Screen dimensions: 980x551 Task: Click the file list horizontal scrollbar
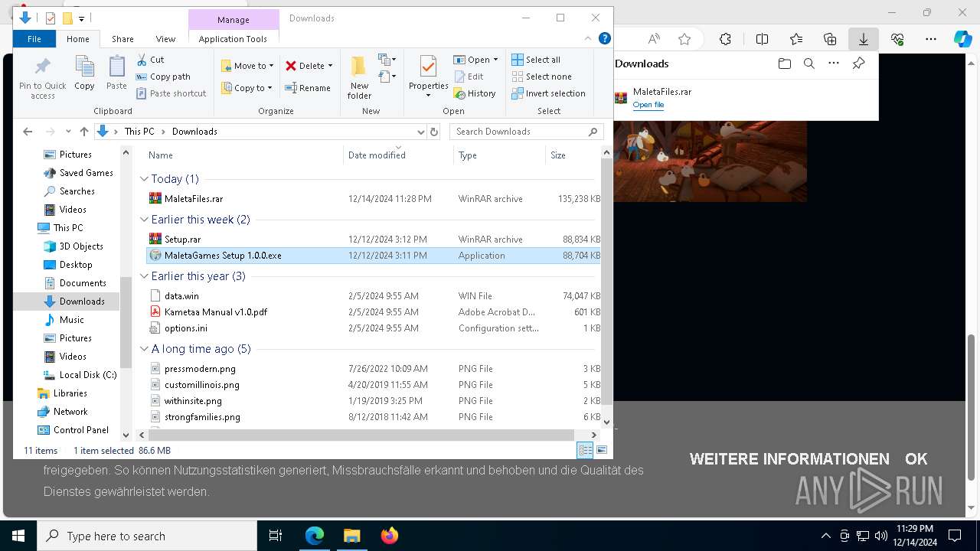click(361, 434)
